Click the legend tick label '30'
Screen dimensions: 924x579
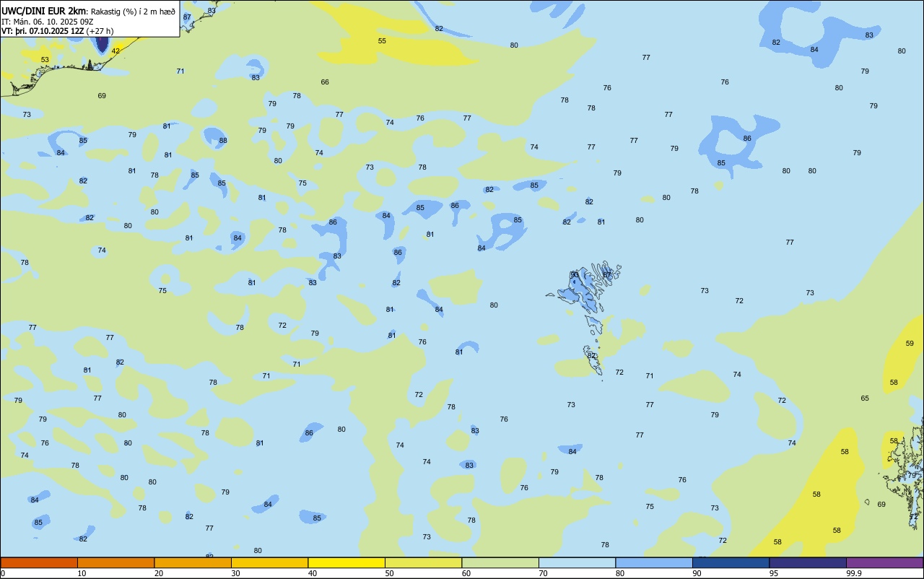pyautogui.click(x=235, y=573)
